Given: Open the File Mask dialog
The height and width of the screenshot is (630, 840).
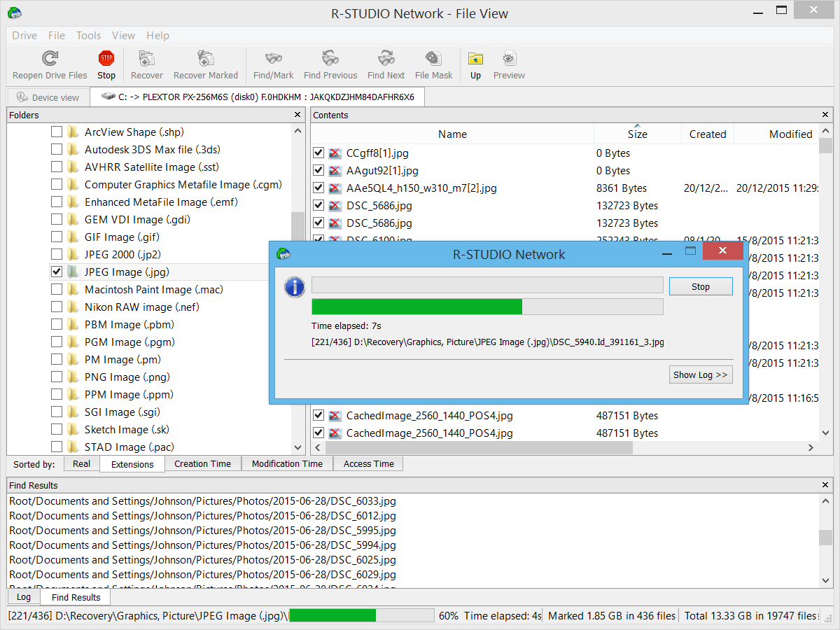Looking at the screenshot, I should click(x=433, y=64).
